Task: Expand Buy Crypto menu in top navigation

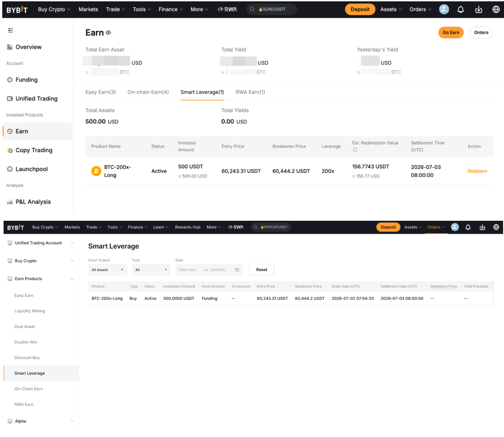Action: (x=54, y=9)
